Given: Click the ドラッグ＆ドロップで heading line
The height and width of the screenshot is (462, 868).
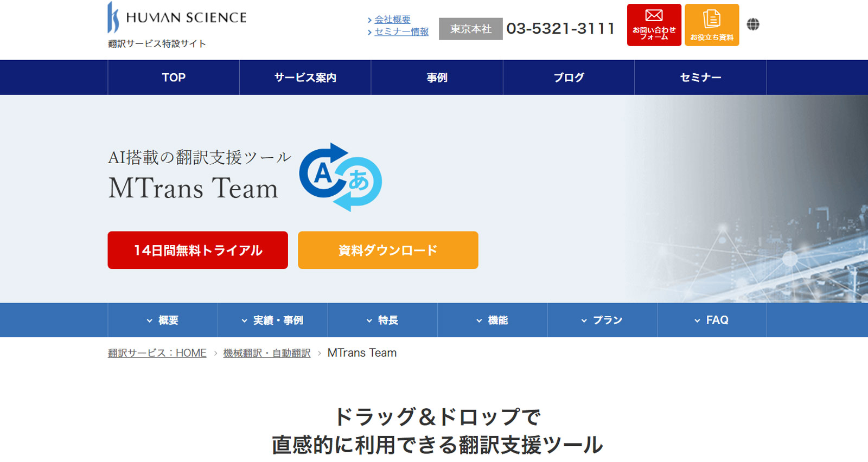Looking at the screenshot, I should (x=437, y=417).
